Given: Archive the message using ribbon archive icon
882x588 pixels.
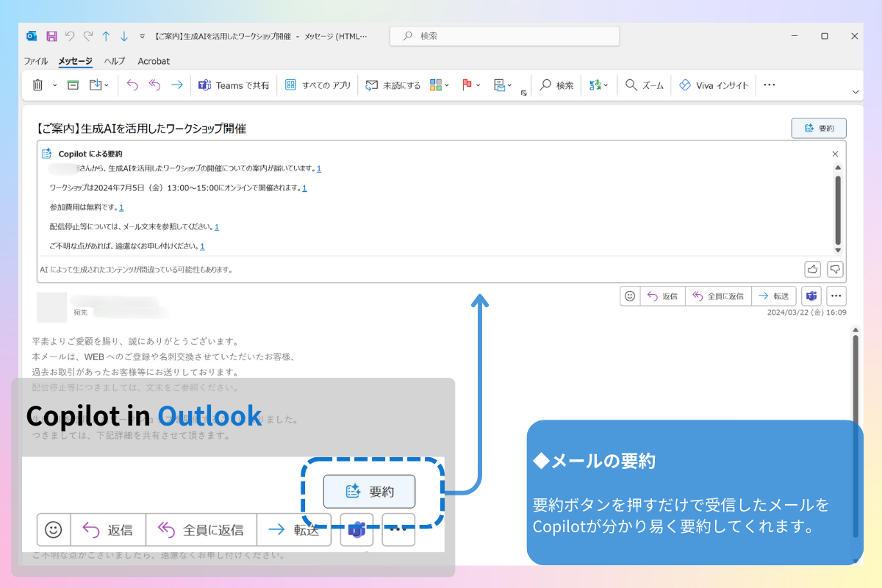Looking at the screenshot, I should 73,85.
